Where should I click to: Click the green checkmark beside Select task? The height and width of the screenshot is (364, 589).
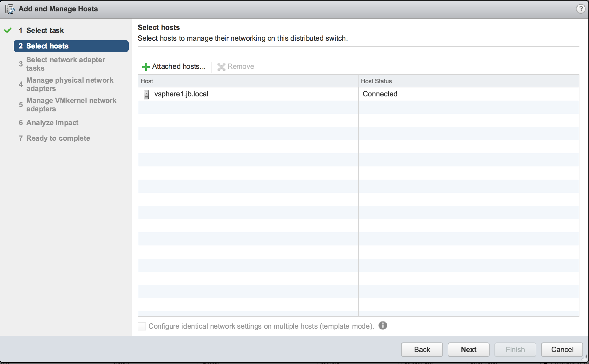click(8, 30)
